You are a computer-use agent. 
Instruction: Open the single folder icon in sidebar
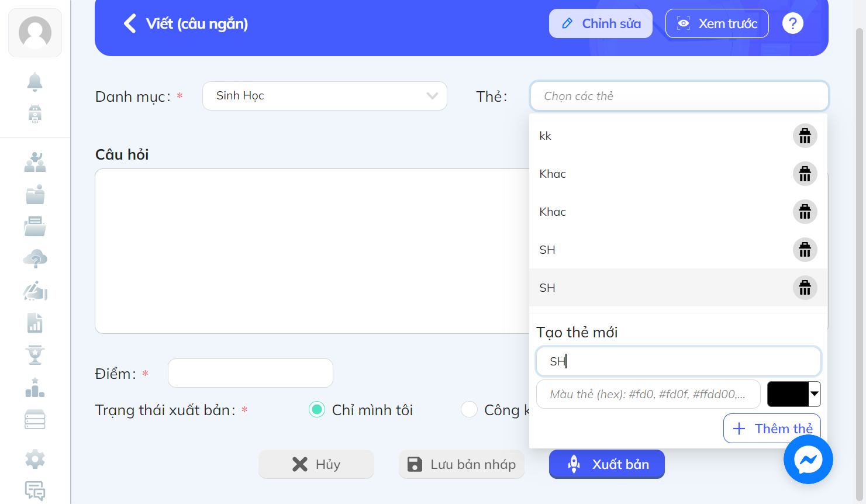[35, 194]
